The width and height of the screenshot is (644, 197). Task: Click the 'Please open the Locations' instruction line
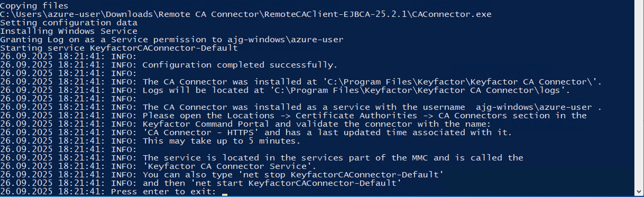(364, 116)
